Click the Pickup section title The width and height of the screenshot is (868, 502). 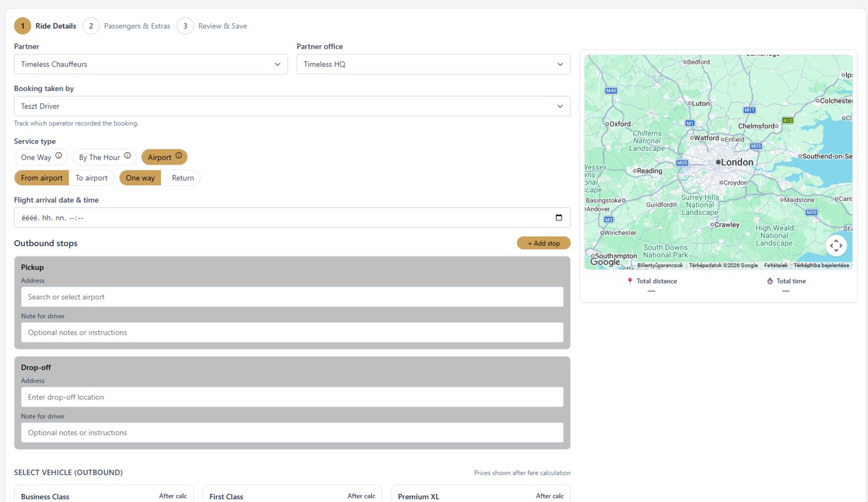click(32, 268)
